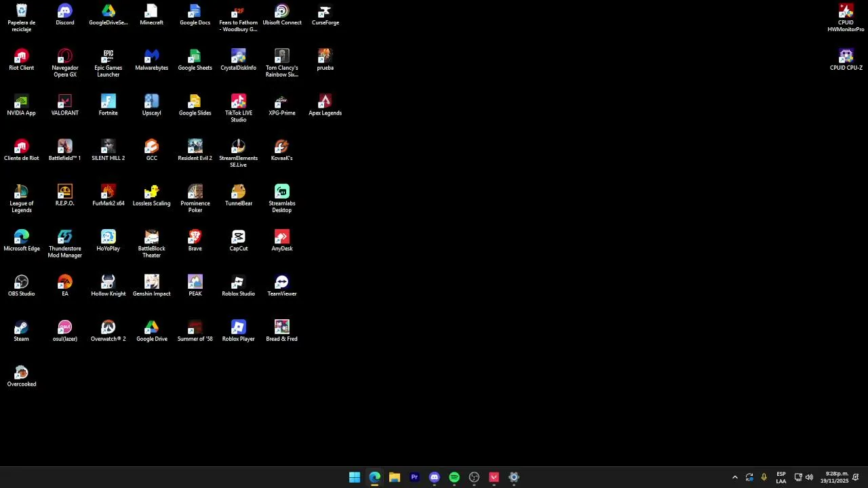
Task: Select the R.E.P.O. game icon
Action: tap(65, 196)
